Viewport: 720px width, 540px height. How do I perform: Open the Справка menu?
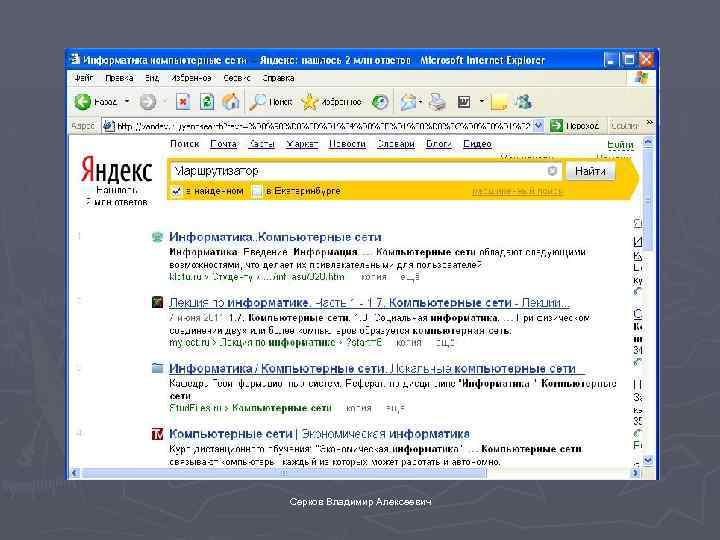click(278, 78)
